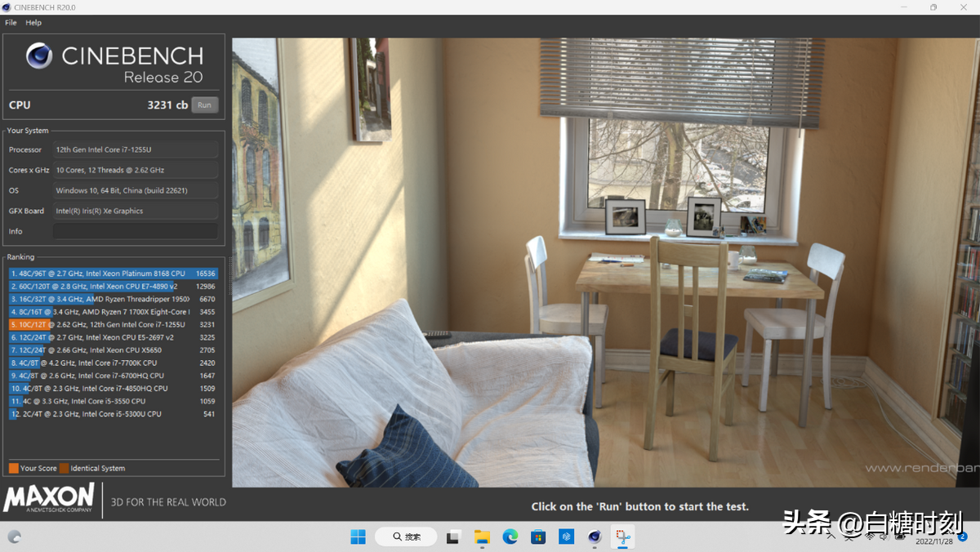980x552 pixels.
Task: Launch Microsoft Edge from the taskbar
Action: (x=510, y=536)
